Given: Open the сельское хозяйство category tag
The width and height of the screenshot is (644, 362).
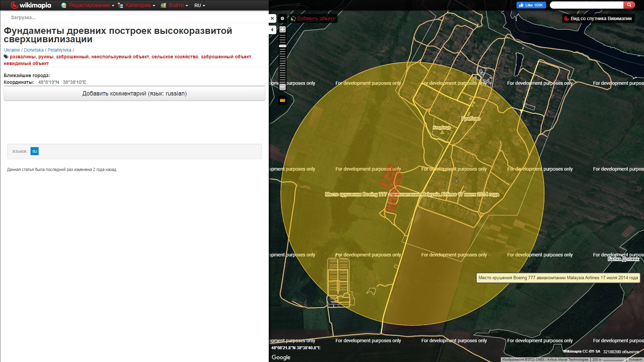Looking at the screenshot, I should point(175,57).
